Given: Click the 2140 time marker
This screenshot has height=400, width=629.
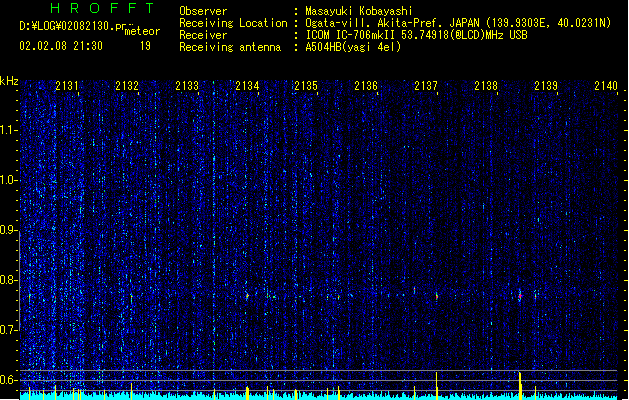Looking at the screenshot, I should 606,86.
